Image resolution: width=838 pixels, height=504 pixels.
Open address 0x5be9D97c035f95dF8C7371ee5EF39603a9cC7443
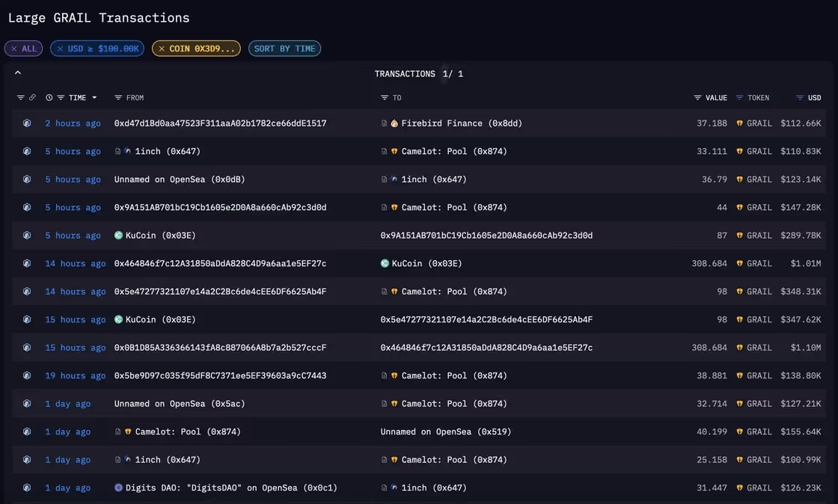point(220,375)
